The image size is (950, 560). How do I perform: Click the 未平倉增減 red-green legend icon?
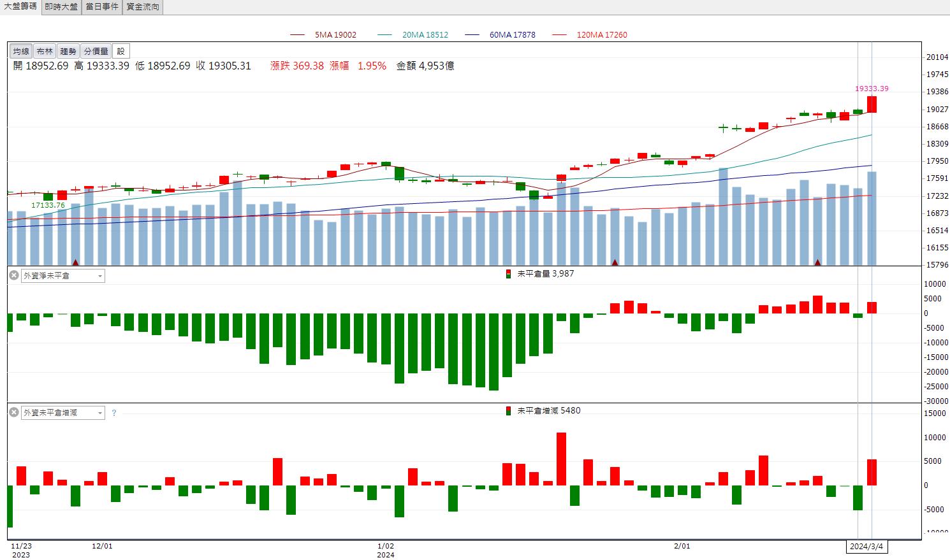tap(508, 411)
